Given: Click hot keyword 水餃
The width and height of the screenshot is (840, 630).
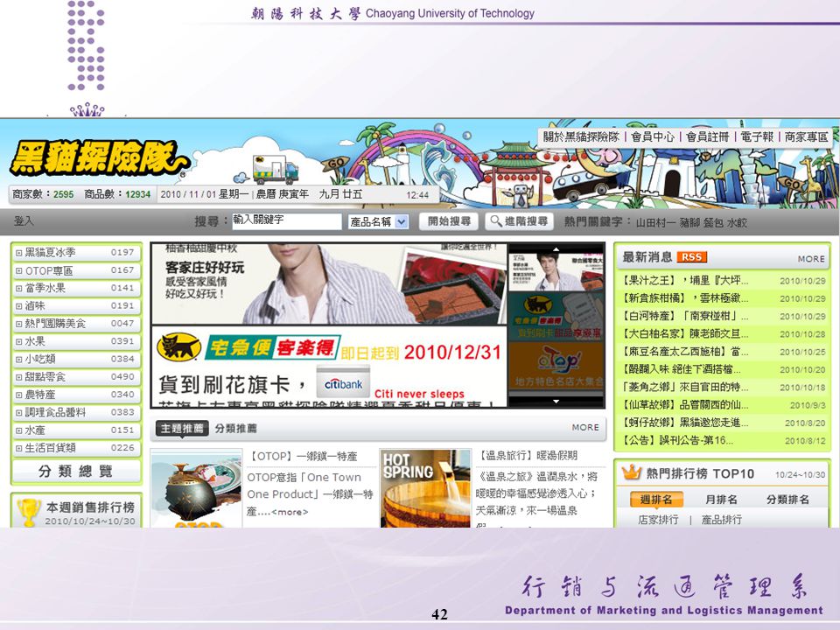Looking at the screenshot, I should point(737,222).
